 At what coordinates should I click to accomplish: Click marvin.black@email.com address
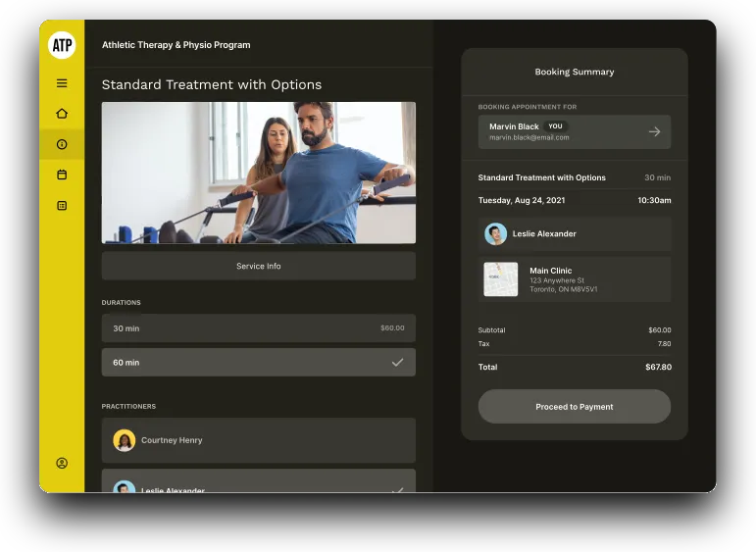click(x=529, y=137)
